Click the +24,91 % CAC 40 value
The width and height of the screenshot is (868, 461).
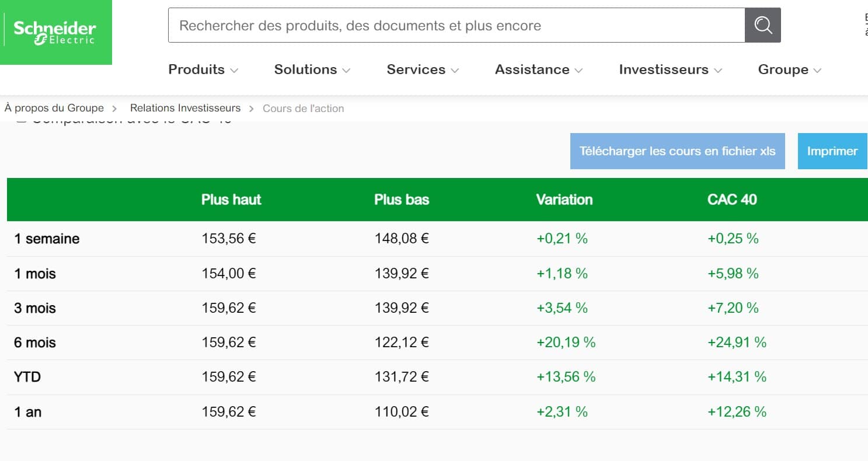click(737, 342)
